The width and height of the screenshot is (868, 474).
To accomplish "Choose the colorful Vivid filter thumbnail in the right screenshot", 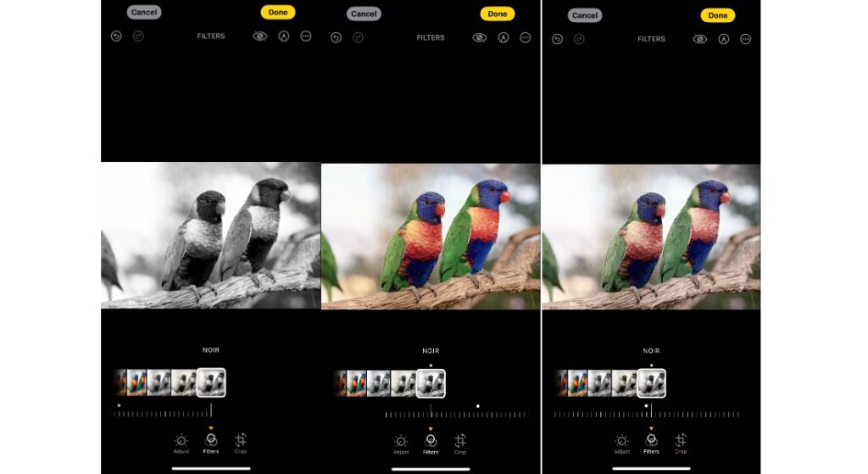I will 578,383.
